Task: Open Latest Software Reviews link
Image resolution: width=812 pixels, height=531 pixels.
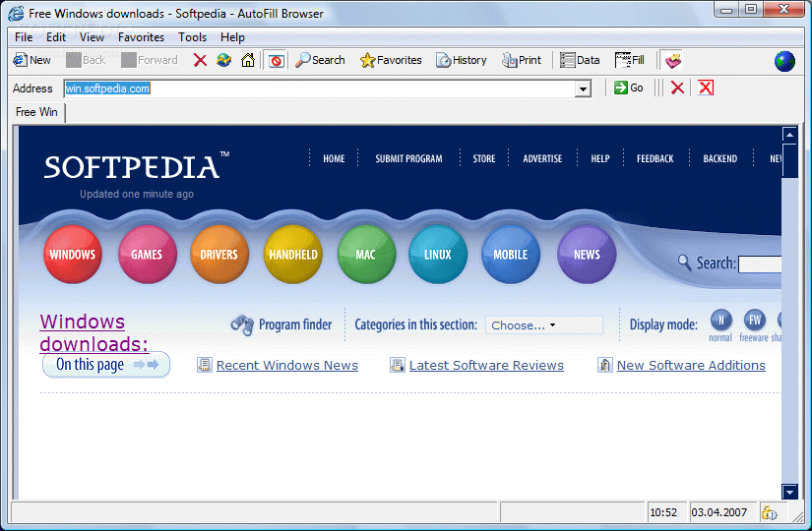Action: click(x=486, y=366)
